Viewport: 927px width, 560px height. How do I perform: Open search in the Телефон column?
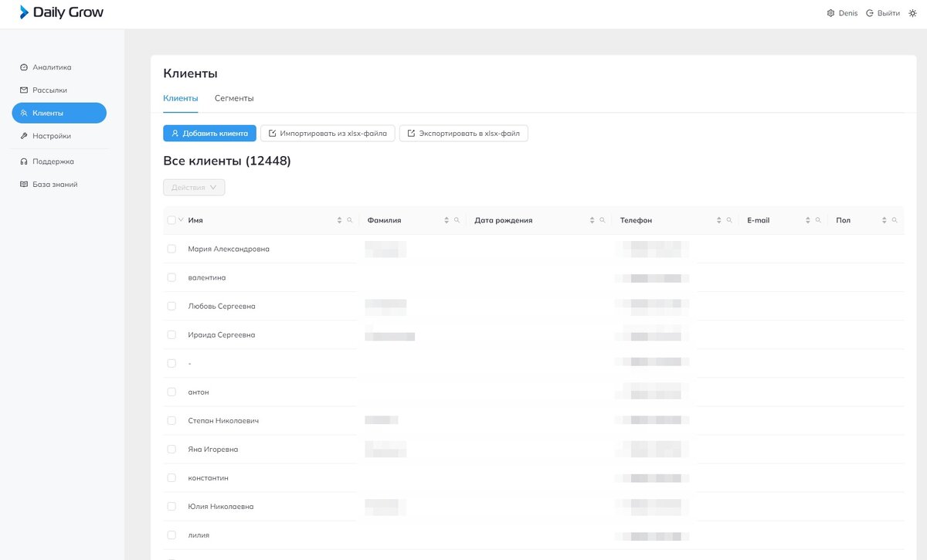pyautogui.click(x=729, y=220)
